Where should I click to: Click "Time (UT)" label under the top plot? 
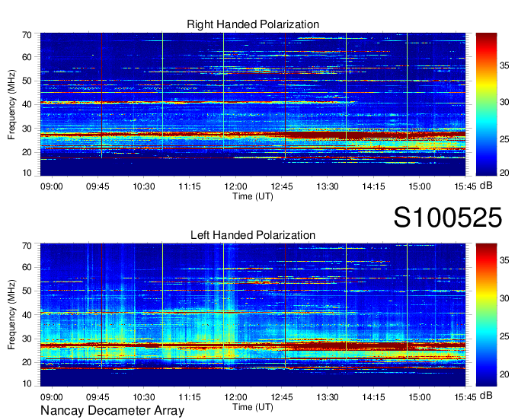point(253,196)
